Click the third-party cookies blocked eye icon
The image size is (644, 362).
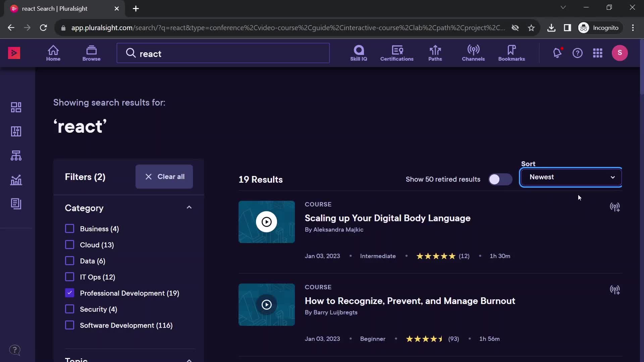[515, 28]
